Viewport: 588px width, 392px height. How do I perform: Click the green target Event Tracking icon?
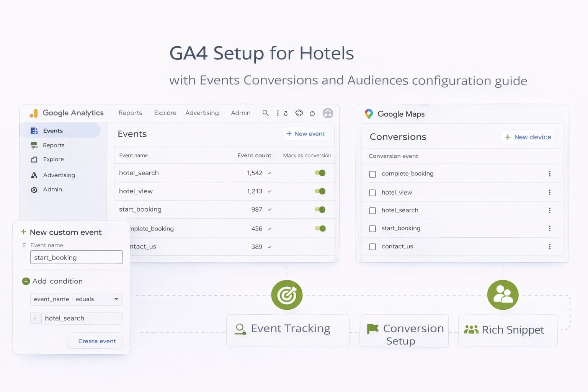coord(287,295)
